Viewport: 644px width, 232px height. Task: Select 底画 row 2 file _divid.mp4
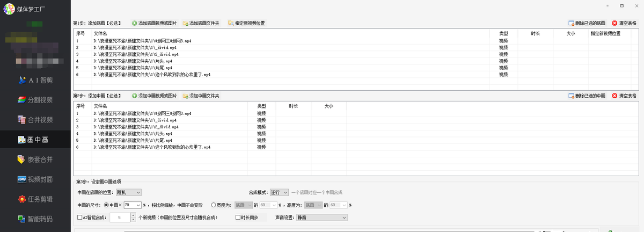[136, 47]
